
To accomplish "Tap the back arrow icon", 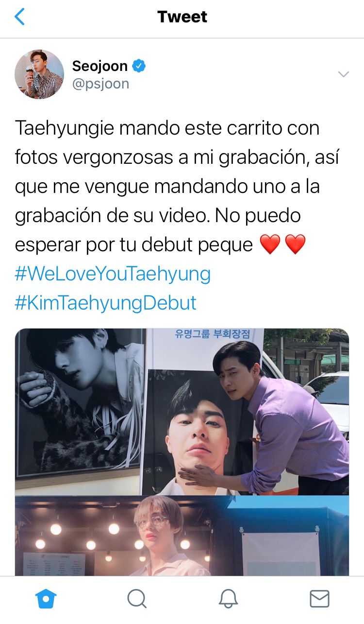I will click(x=19, y=17).
